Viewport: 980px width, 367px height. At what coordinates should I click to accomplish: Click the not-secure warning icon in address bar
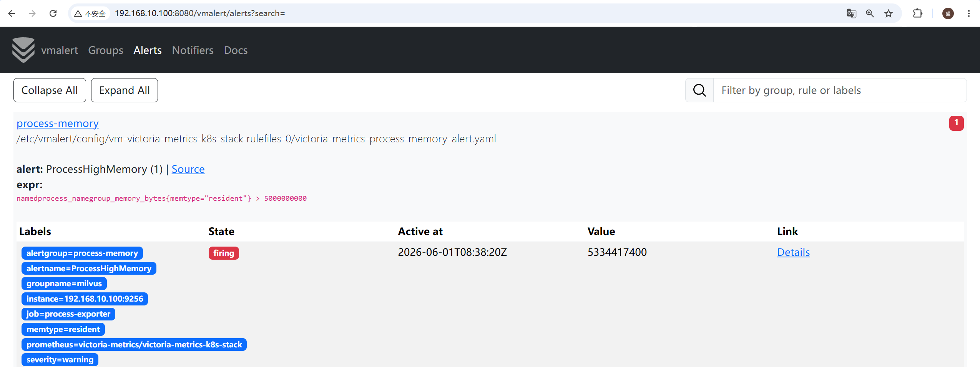point(78,13)
